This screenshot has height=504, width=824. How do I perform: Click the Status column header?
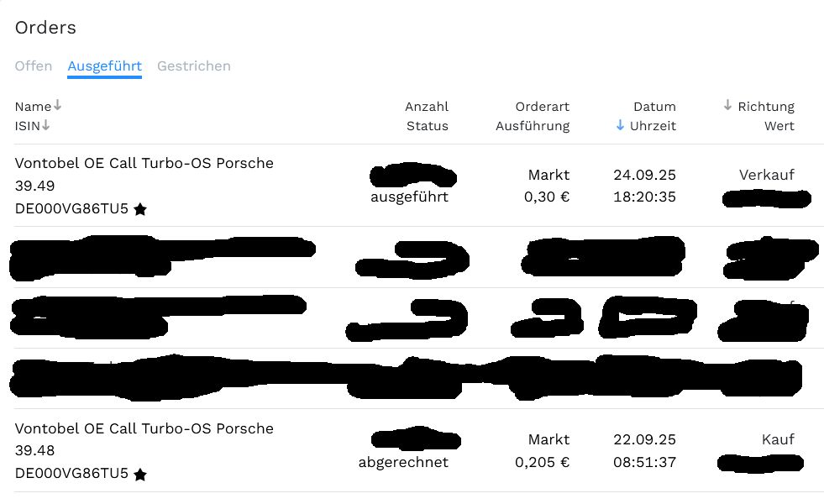click(427, 126)
